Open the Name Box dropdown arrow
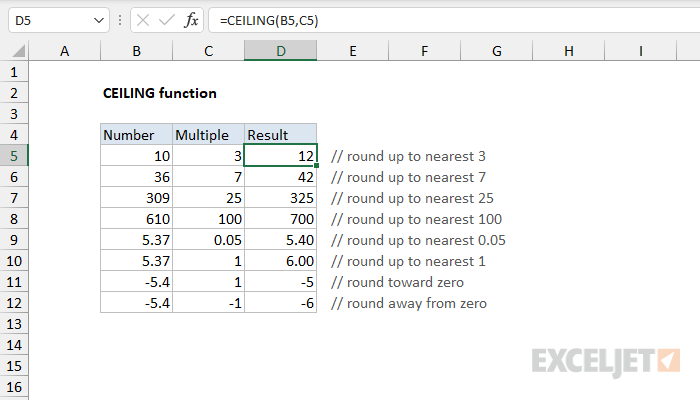Screen dimensions: 700x400 pos(99,21)
